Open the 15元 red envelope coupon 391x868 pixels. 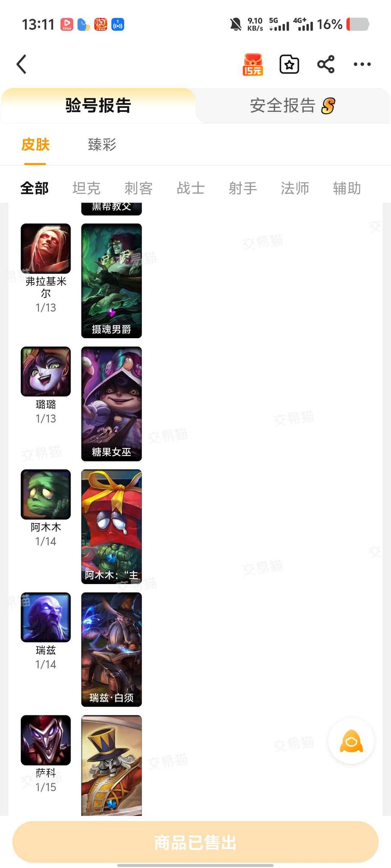coord(253,64)
